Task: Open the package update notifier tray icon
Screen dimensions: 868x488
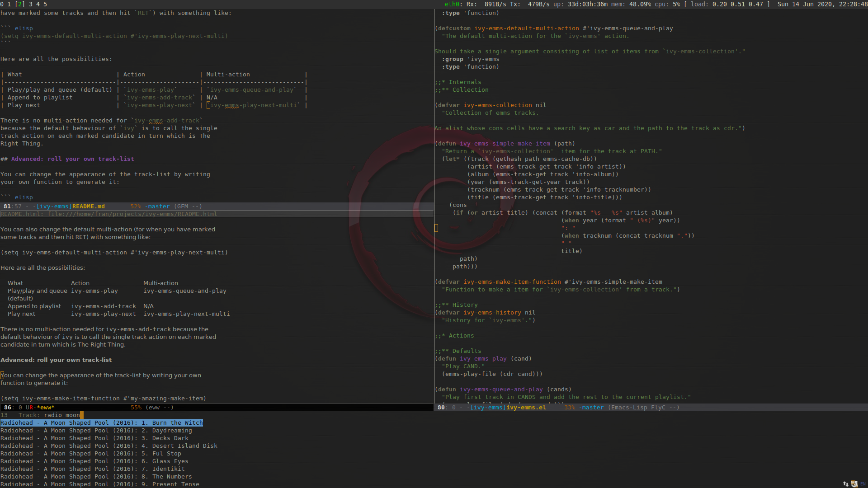Action: [x=854, y=484]
